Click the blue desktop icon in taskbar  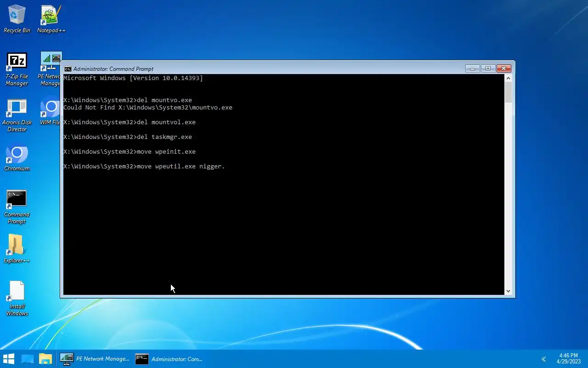pyautogui.click(x=28, y=359)
